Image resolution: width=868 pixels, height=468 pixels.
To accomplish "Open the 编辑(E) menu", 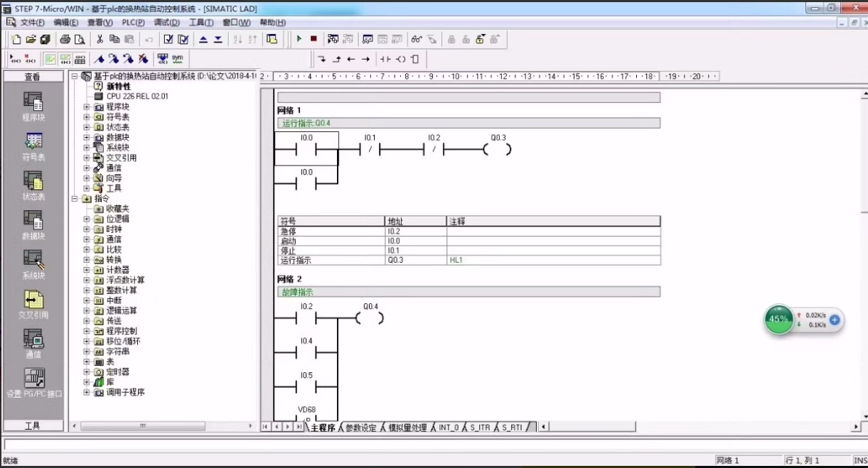I will click(66, 23).
